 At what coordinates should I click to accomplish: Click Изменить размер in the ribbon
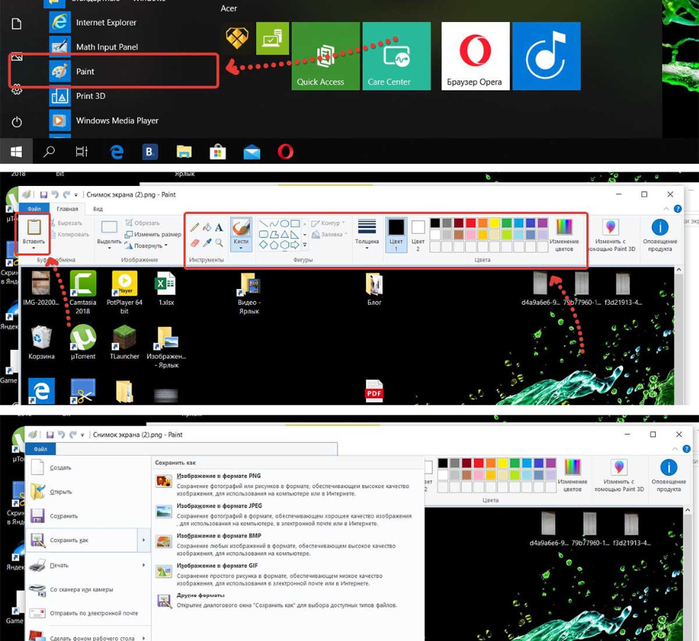153,234
